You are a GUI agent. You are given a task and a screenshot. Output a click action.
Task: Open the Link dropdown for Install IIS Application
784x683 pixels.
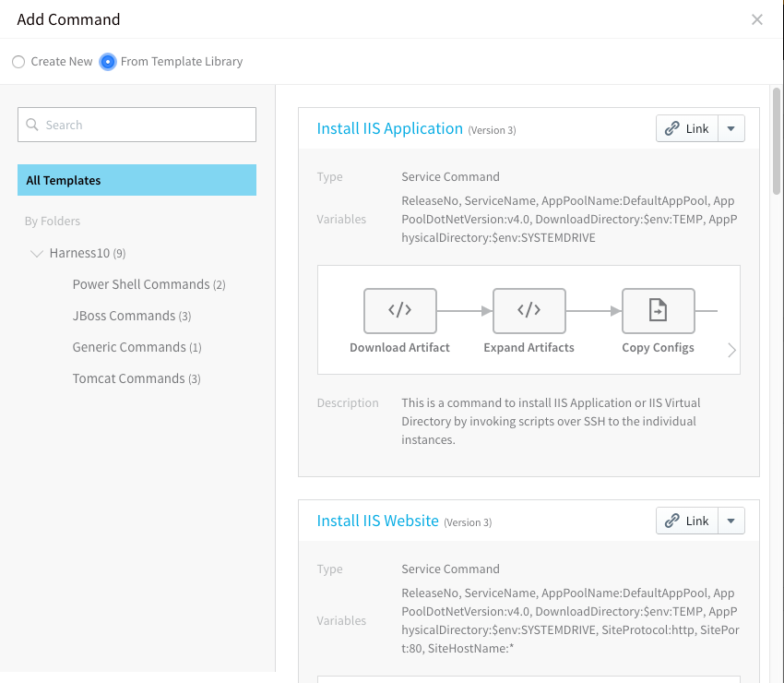(x=731, y=128)
